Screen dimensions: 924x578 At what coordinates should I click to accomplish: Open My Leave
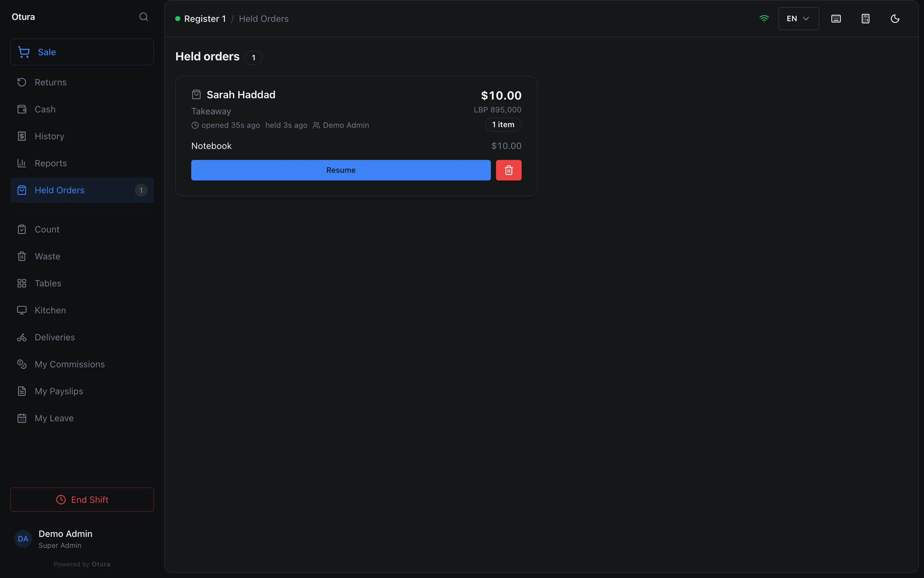click(x=82, y=418)
